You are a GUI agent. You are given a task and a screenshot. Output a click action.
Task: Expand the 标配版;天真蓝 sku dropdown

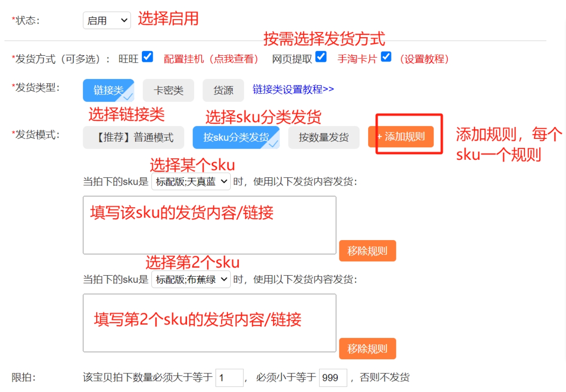[191, 181]
